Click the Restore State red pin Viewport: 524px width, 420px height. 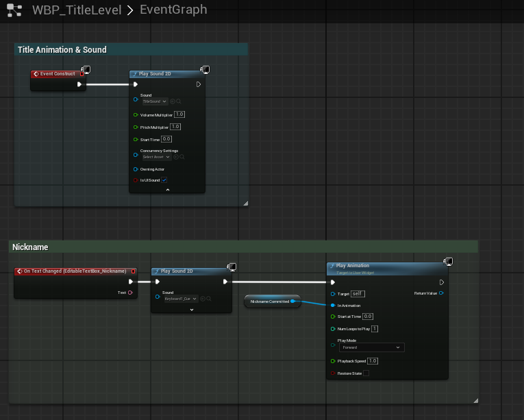click(333, 373)
